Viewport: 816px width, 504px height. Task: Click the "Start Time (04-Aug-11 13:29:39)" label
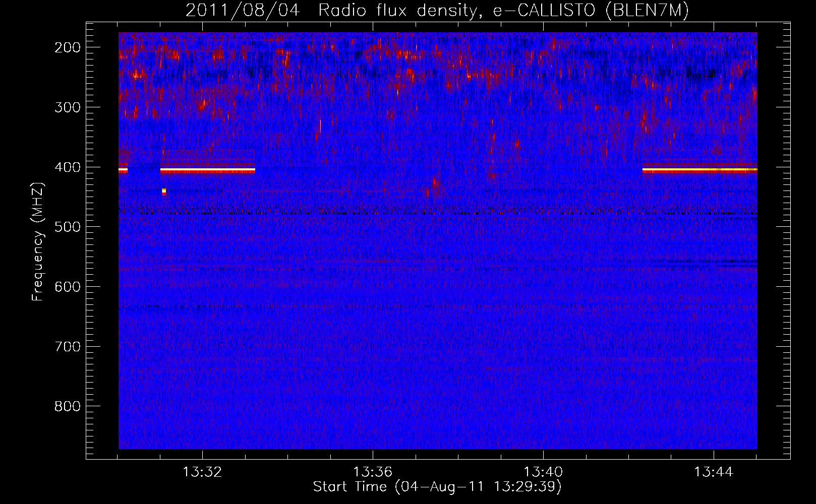437,487
